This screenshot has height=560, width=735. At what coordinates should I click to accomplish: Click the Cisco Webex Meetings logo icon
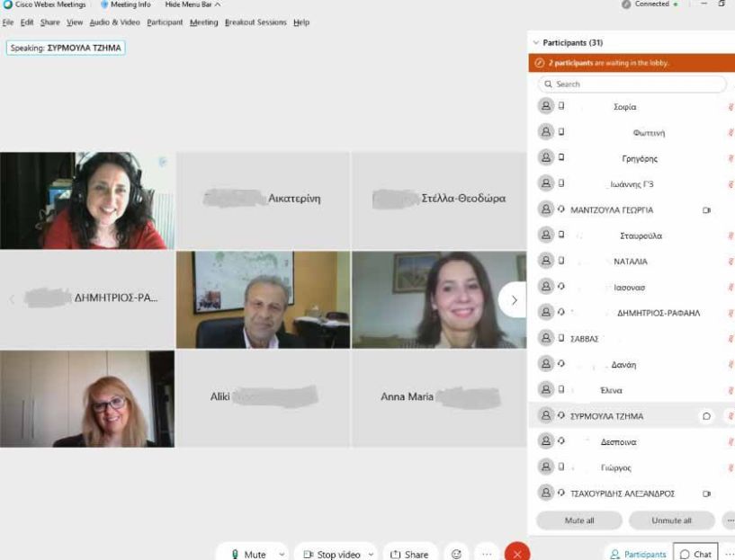pyautogui.click(x=7, y=4)
